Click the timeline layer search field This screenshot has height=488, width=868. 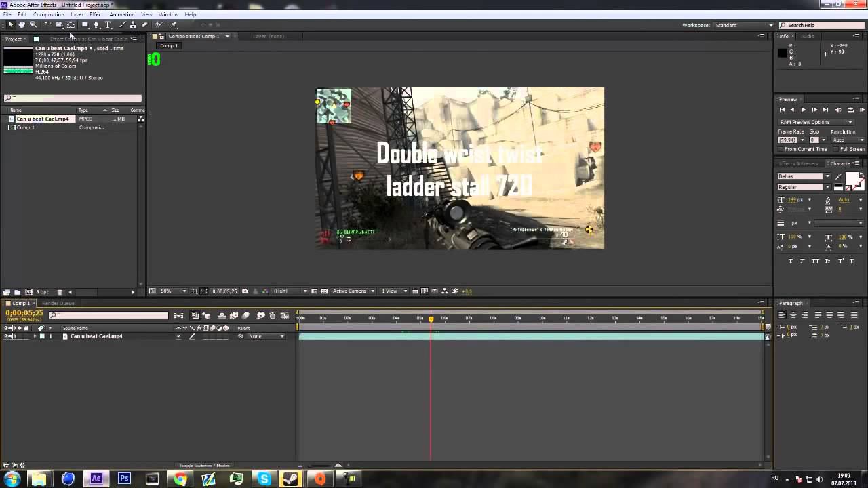click(108, 315)
